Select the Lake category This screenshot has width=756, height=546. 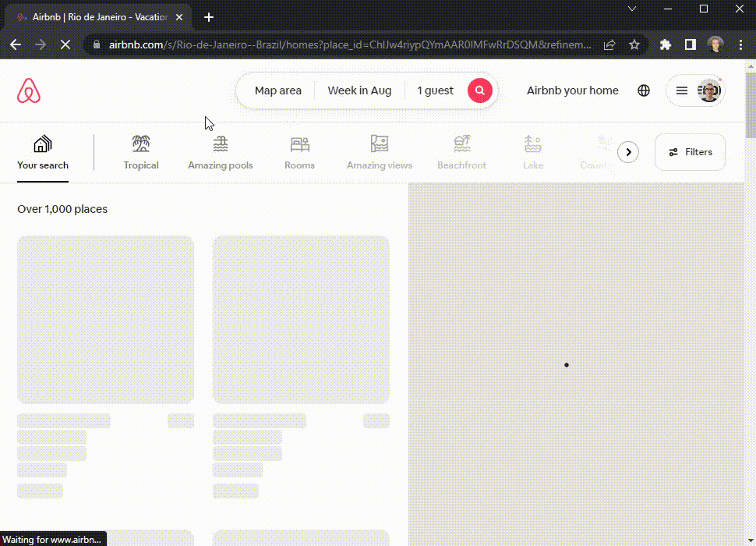click(x=533, y=152)
